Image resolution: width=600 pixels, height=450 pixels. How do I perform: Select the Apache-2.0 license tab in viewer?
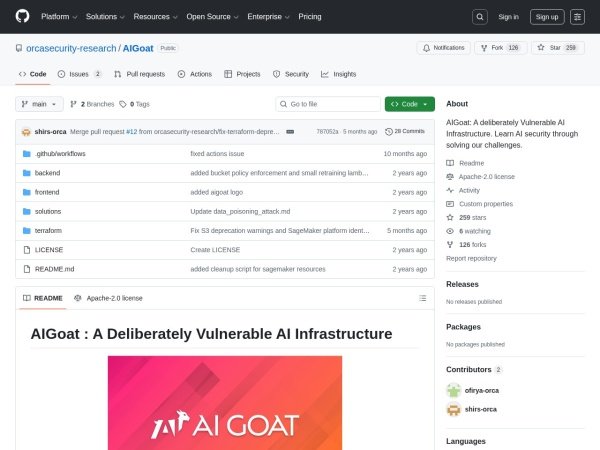click(108, 298)
